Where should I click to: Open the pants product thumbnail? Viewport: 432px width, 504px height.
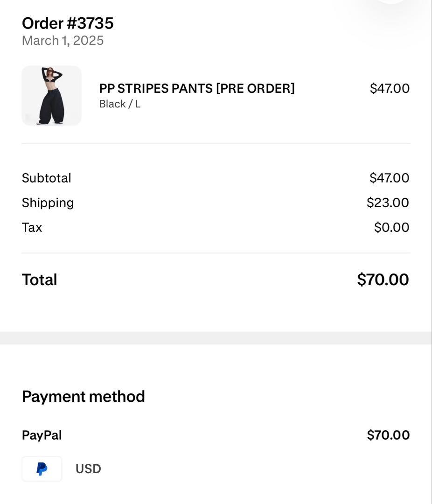pyautogui.click(x=51, y=96)
